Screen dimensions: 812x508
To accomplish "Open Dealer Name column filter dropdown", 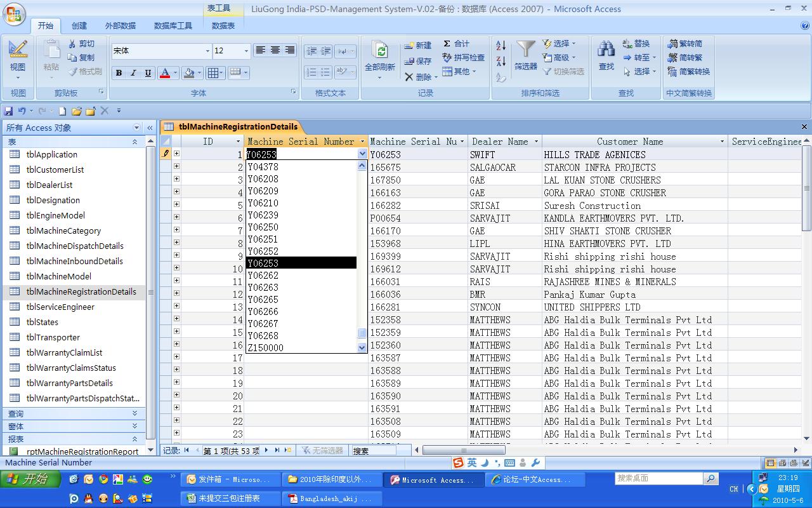I will (x=536, y=142).
